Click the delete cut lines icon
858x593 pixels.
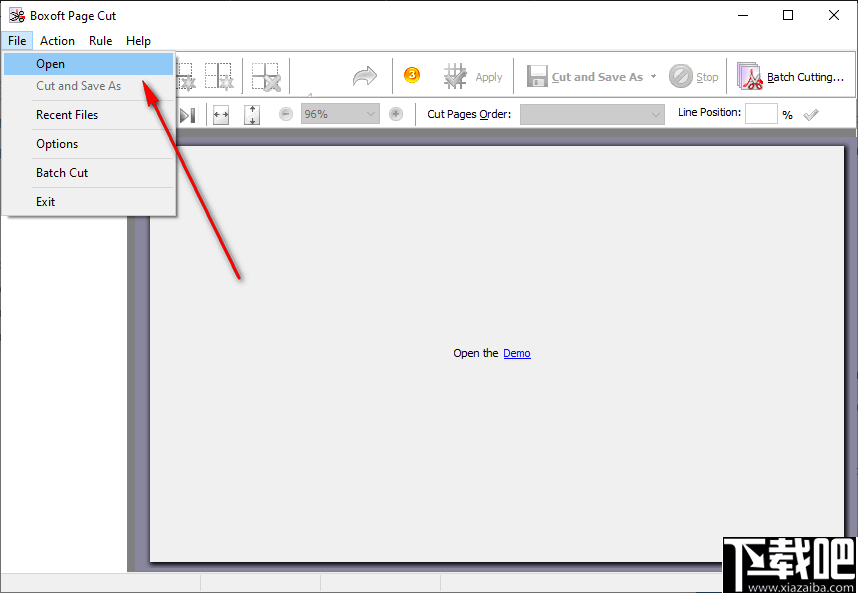coord(264,76)
